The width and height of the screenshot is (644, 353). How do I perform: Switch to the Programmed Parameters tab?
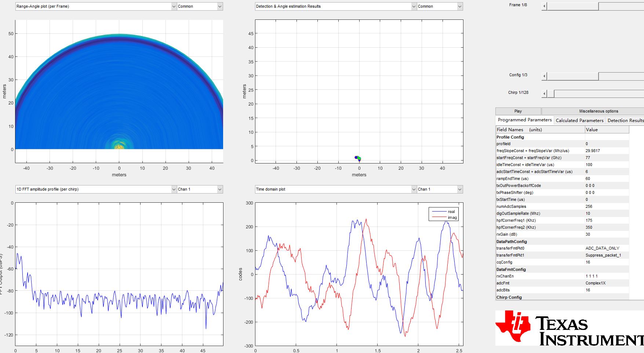tap(524, 120)
